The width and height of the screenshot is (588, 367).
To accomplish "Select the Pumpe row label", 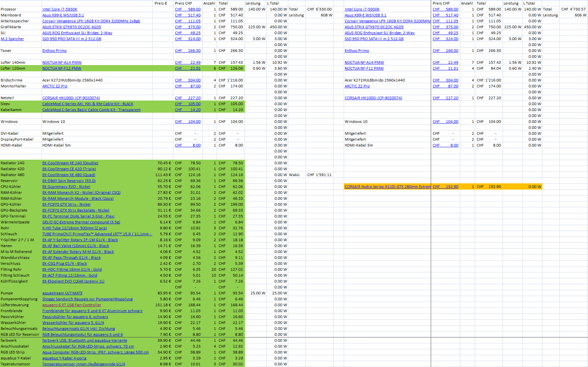I will pos(7,293).
